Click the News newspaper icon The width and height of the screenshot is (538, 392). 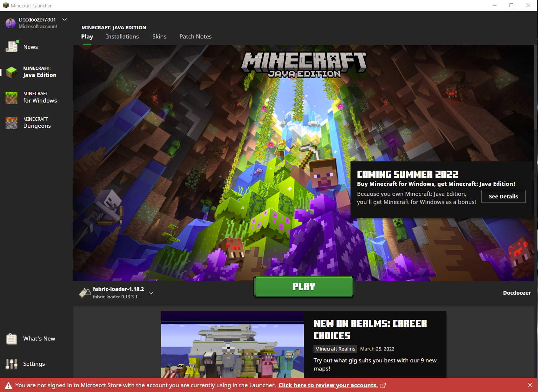[12, 47]
